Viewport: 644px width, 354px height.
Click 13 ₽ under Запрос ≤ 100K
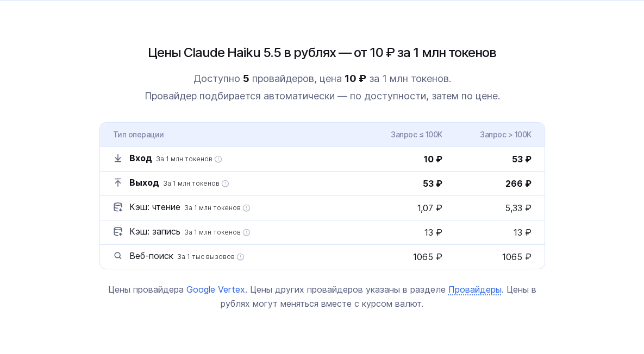pos(433,232)
